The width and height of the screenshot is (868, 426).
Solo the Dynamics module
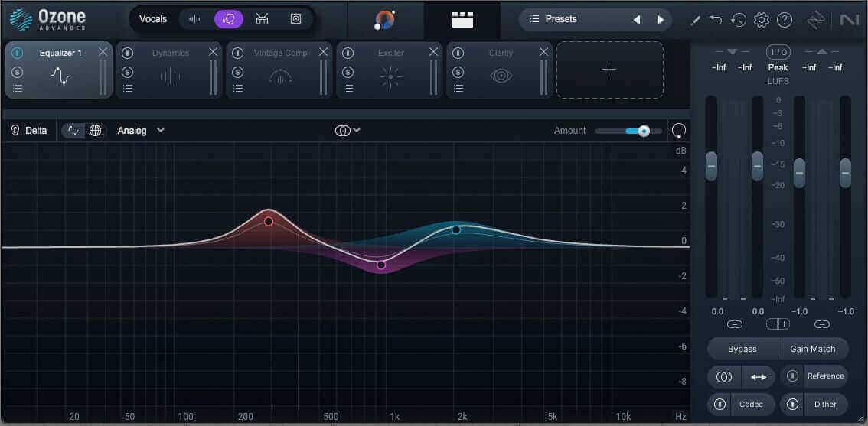(x=128, y=72)
